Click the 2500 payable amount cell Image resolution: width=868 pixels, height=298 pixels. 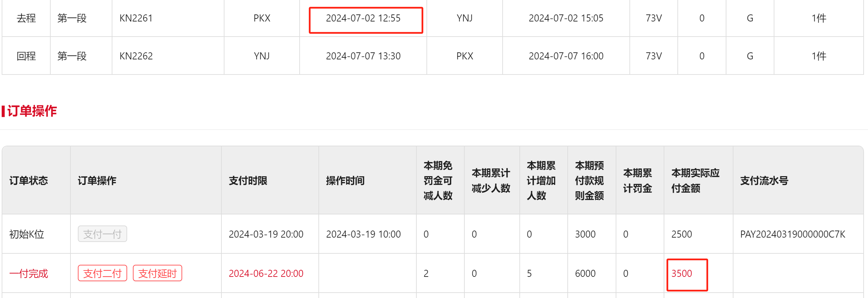click(x=681, y=234)
